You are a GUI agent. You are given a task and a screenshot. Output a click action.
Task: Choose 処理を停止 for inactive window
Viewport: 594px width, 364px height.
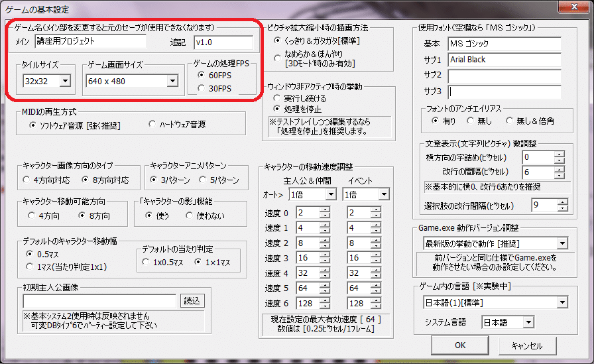pyautogui.click(x=277, y=109)
